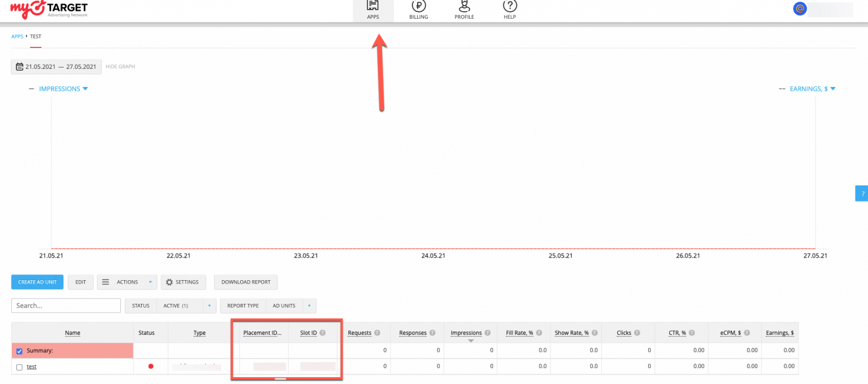Expand the STATUS ACTIVE filter dropdown
The image size is (868, 384).
coord(209,306)
